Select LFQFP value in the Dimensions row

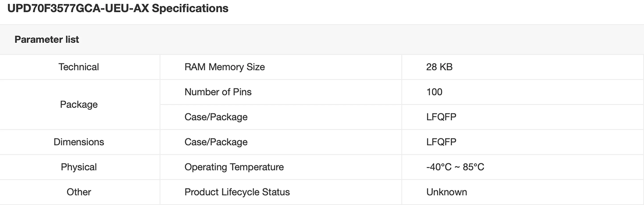(441, 142)
